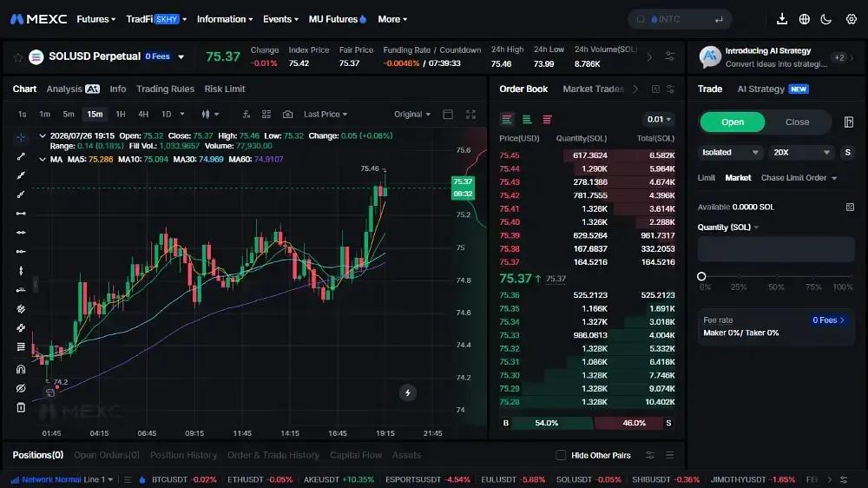Switch to the Analysis tab

[73, 89]
